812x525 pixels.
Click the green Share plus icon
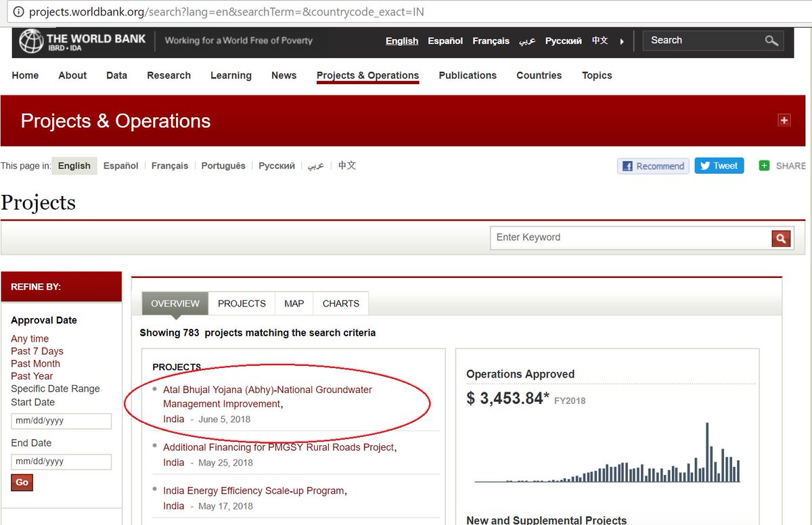764,166
